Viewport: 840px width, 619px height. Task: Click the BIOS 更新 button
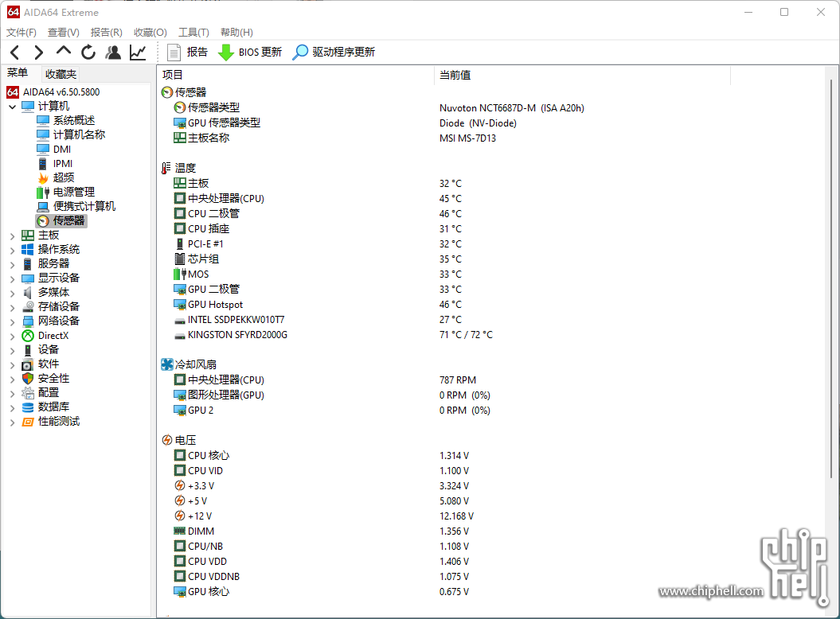coord(250,52)
